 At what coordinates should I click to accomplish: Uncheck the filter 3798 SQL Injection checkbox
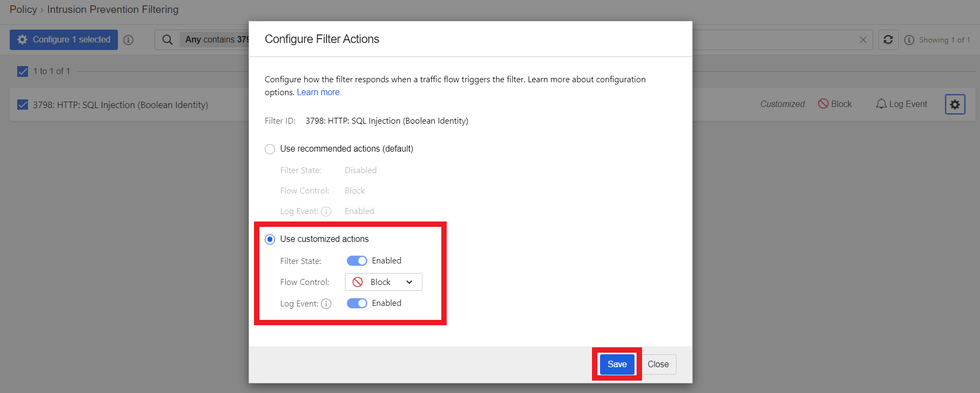point(23,105)
